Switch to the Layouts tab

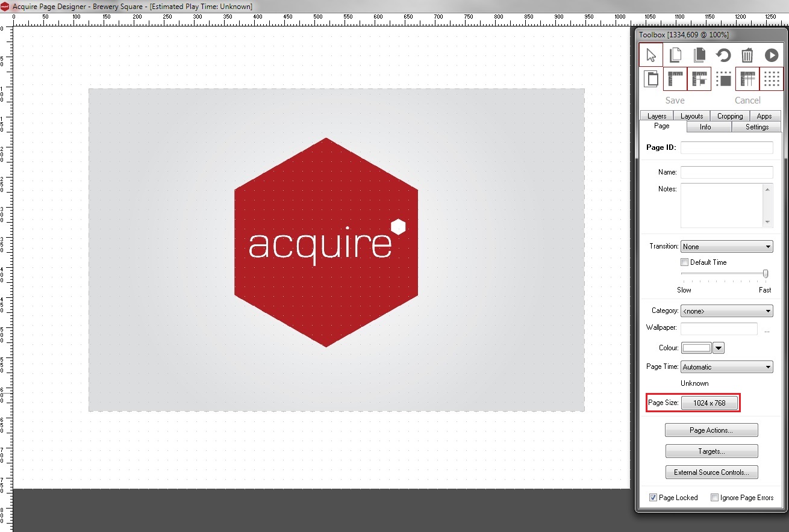[692, 116]
